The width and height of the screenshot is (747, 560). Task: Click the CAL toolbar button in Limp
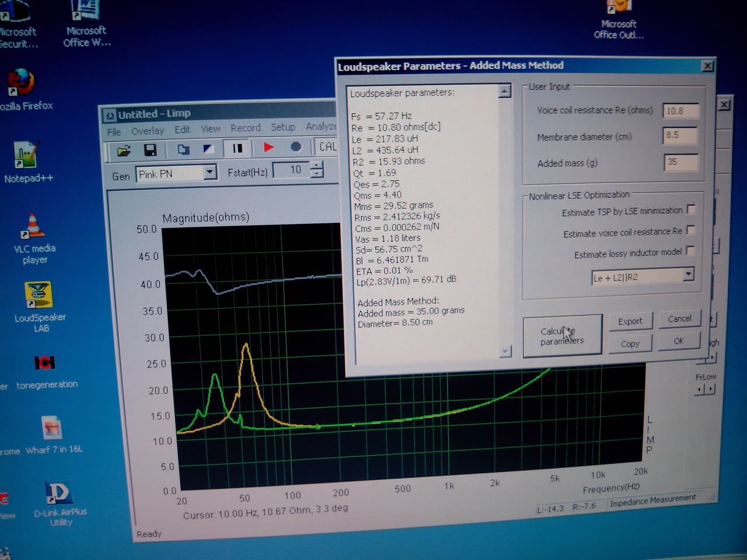(327, 146)
